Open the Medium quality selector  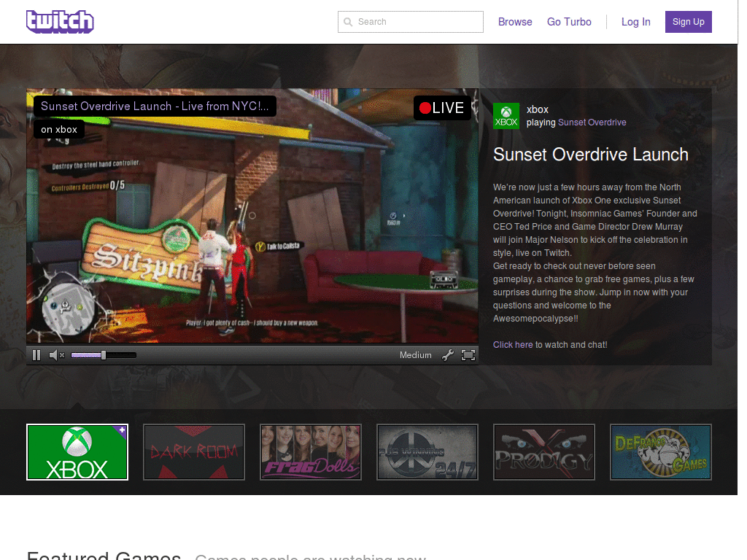click(415, 355)
